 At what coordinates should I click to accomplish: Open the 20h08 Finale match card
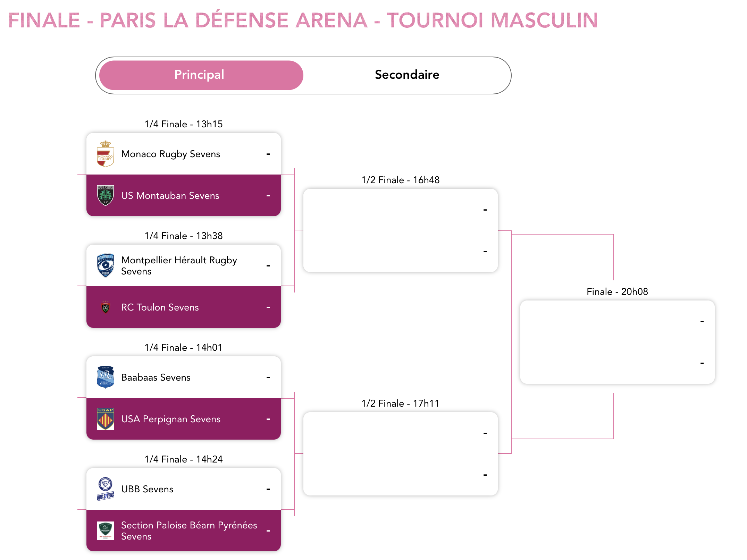(x=617, y=342)
